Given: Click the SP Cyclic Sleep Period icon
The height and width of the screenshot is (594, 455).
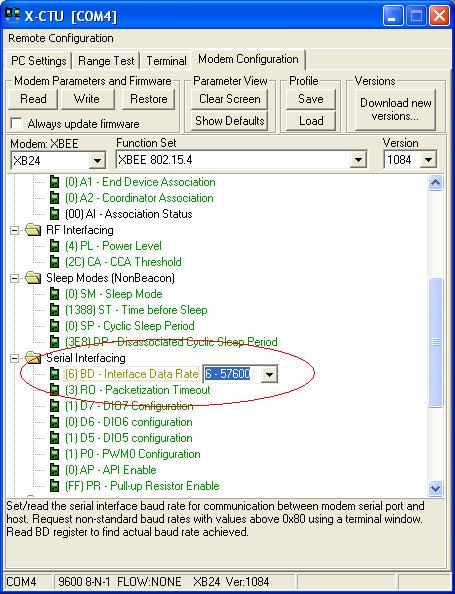Looking at the screenshot, I should coord(55,326).
